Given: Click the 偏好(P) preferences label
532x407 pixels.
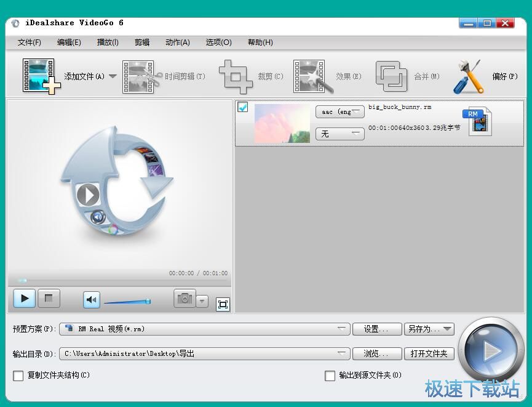Looking at the screenshot, I should [505, 76].
